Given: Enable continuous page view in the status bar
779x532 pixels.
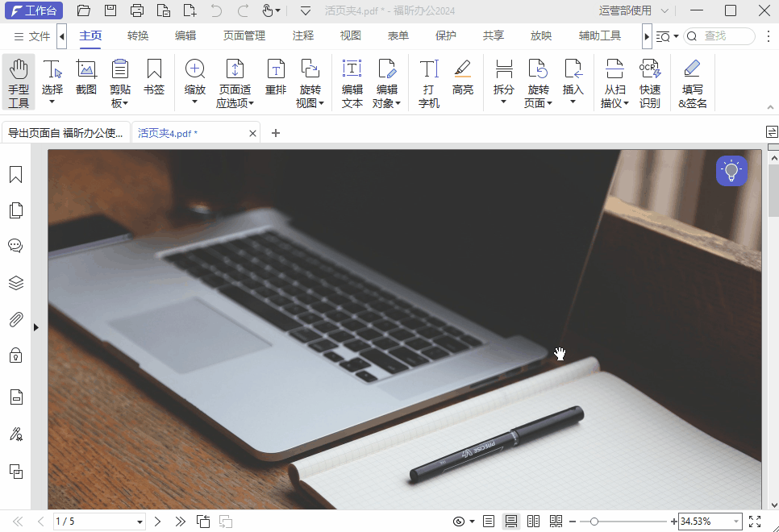Looking at the screenshot, I should point(510,521).
